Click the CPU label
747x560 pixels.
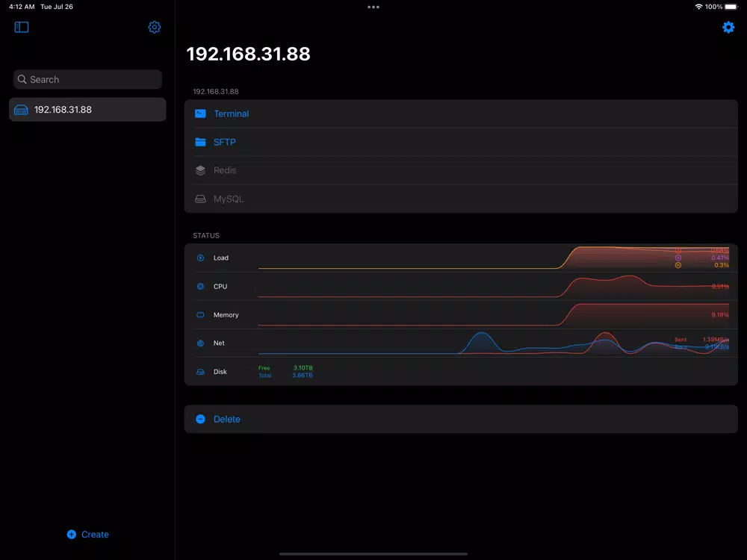click(220, 286)
